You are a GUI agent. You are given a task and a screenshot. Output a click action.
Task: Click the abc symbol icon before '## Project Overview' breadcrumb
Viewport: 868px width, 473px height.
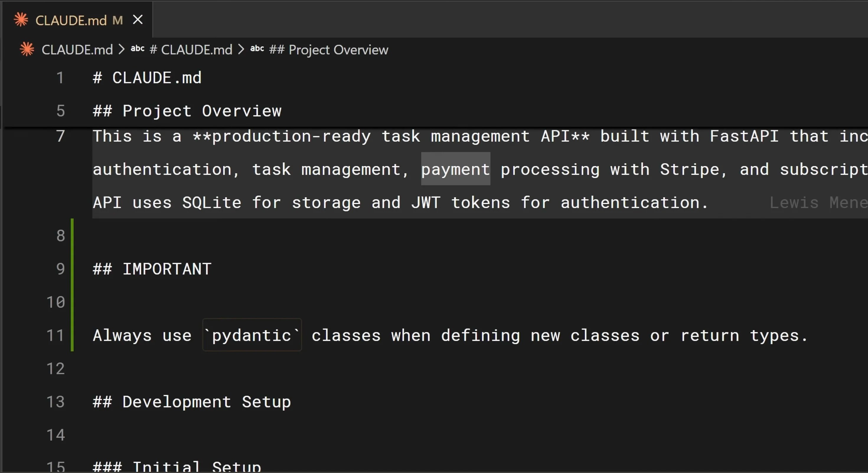257,49
